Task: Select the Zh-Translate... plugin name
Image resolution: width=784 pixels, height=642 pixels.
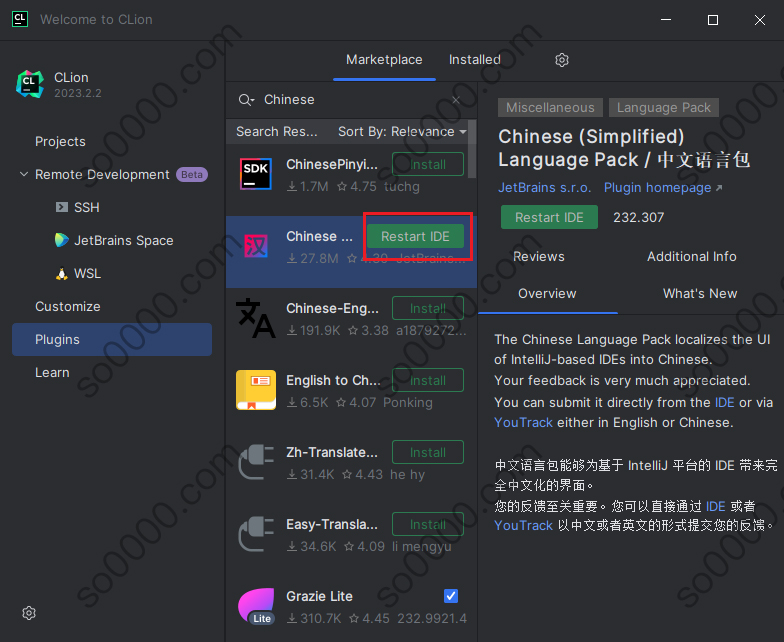Action: tap(332, 452)
